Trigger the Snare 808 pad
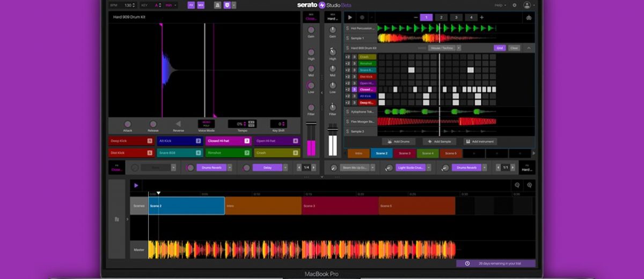 (x=180, y=153)
